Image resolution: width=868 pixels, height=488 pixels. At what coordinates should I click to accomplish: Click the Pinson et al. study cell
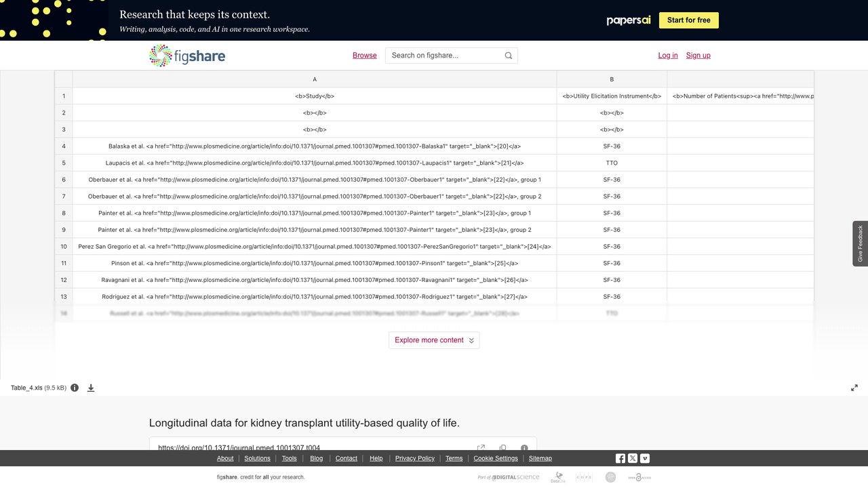315,263
